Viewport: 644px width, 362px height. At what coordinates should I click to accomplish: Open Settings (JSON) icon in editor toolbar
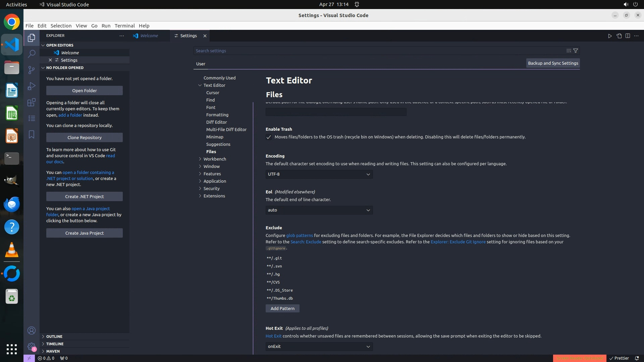[x=619, y=36]
